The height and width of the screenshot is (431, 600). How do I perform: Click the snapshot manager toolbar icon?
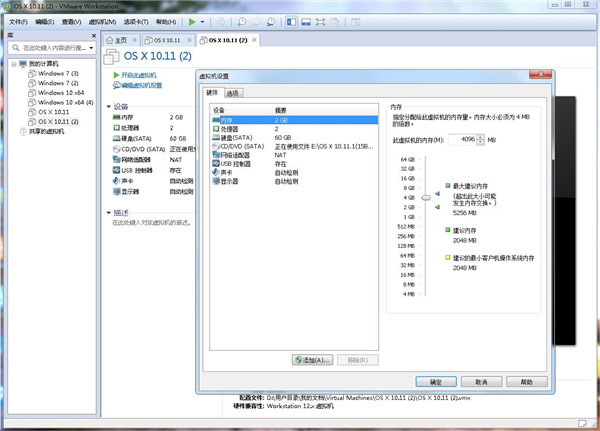tap(271, 22)
